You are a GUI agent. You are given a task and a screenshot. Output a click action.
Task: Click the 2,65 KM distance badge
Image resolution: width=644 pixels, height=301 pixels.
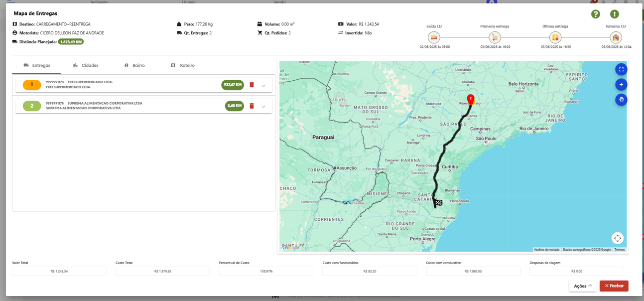coord(235,106)
